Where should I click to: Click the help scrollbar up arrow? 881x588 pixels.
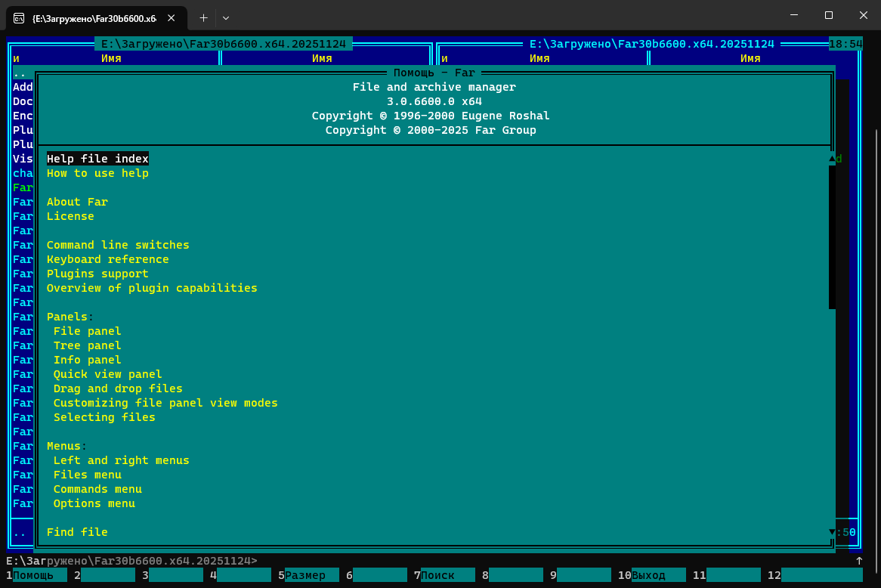tap(832, 159)
